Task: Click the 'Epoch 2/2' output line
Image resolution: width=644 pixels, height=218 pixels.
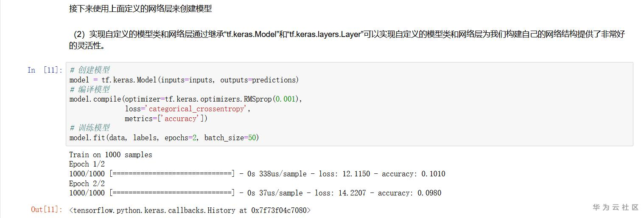Action: [87, 184]
